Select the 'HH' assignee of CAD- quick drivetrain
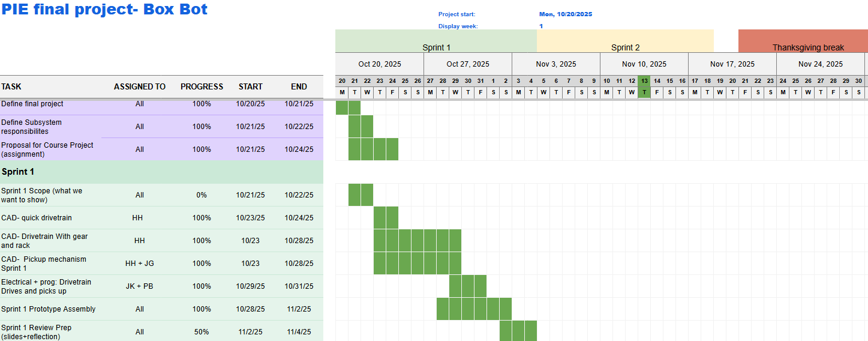868x341 pixels. tap(137, 218)
